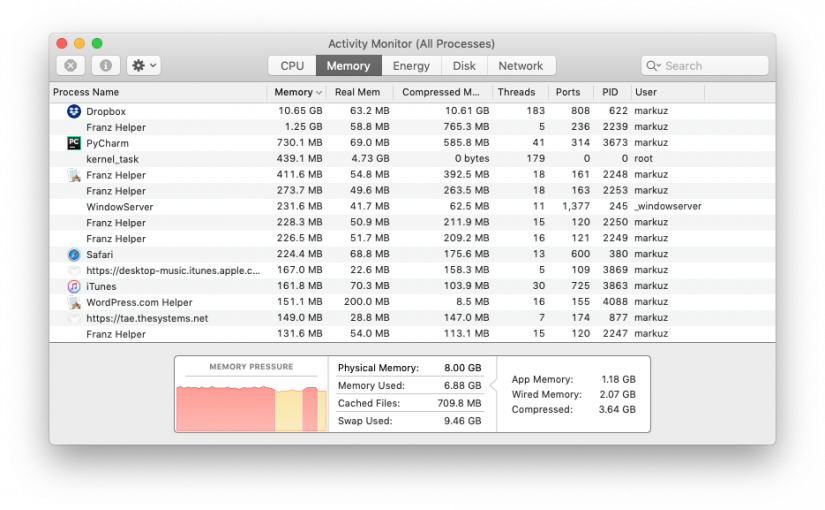The width and height of the screenshot is (825, 510).
Task: Click the WordPress.com Helper icon
Action: (74, 302)
